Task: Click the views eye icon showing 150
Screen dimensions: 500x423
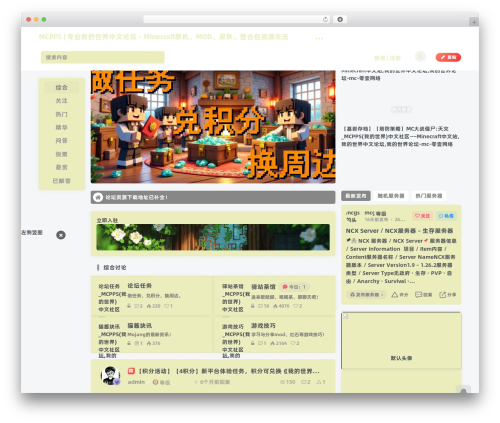Action: (282, 382)
